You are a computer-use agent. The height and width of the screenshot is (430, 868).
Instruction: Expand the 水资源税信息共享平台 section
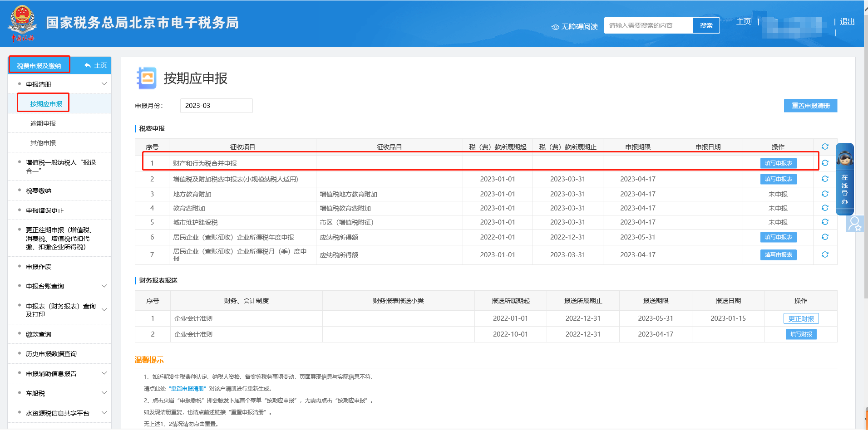pos(59,413)
